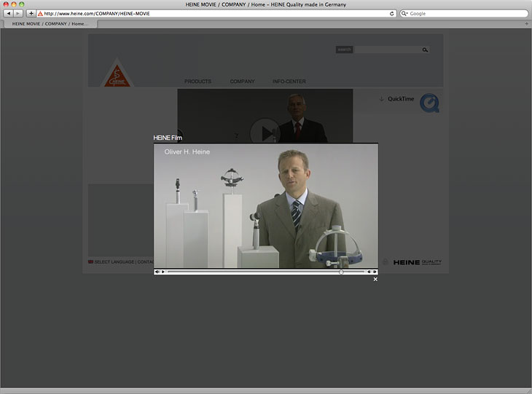The image size is (532, 394).
Task: Go back in browser history
Action: coord(9,13)
